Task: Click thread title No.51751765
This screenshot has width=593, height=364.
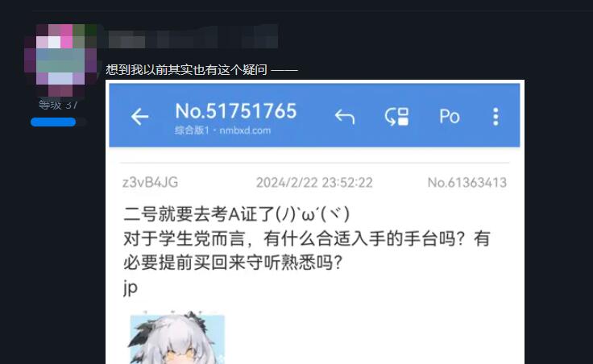Action: tap(235, 111)
